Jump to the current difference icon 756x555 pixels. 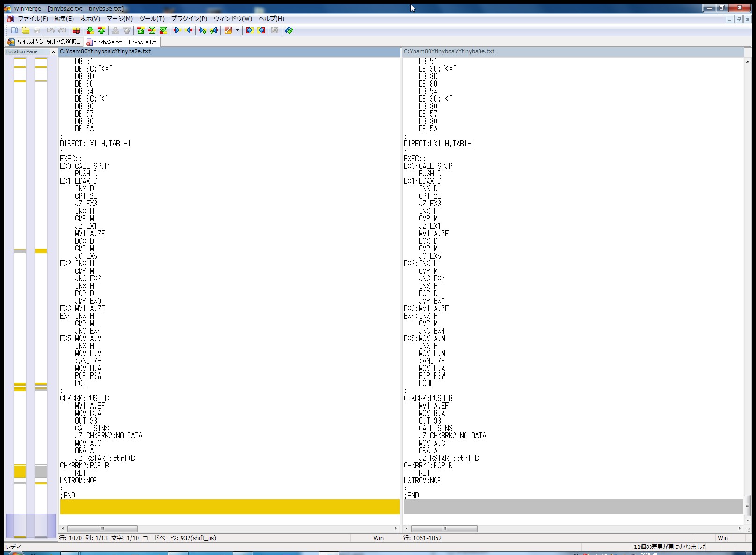pos(152,30)
